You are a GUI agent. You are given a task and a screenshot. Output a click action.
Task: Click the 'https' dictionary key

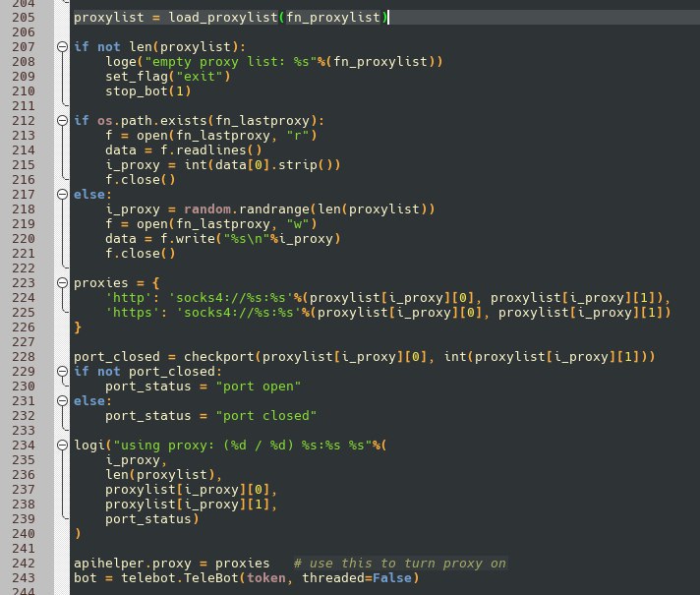[x=133, y=312]
